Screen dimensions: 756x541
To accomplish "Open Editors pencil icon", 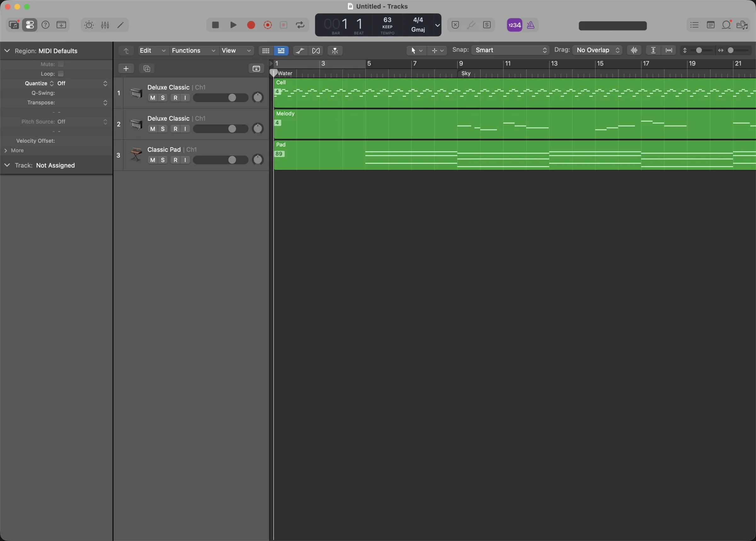I will [x=121, y=25].
